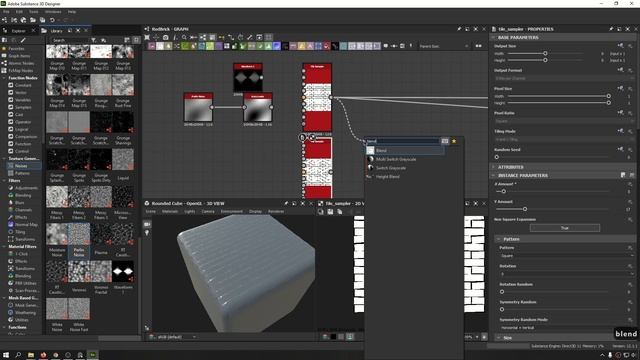The width and height of the screenshot is (640, 360).
Task: Select the Adjustments filter category
Action: (x=26, y=188)
